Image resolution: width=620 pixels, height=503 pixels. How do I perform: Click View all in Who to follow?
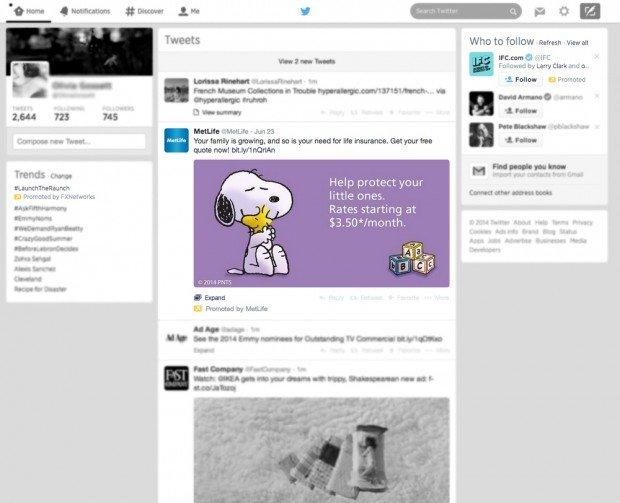click(578, 42)
